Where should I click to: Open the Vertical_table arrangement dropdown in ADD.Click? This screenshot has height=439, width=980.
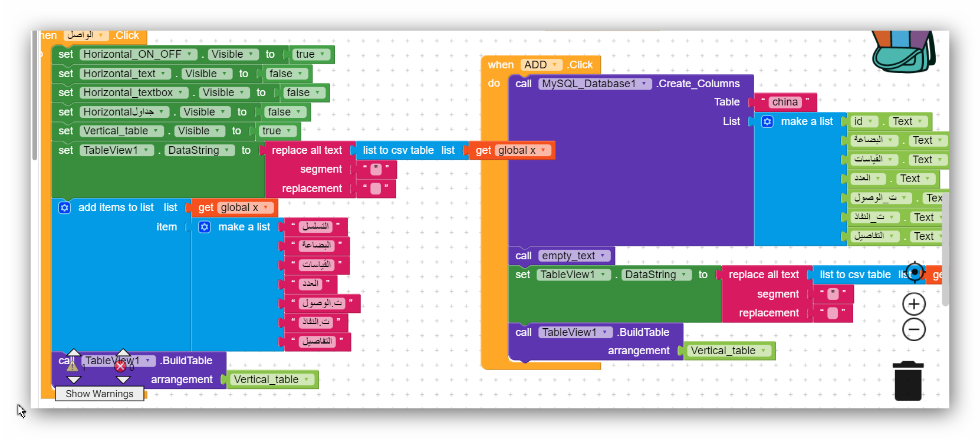pos(729,351)
